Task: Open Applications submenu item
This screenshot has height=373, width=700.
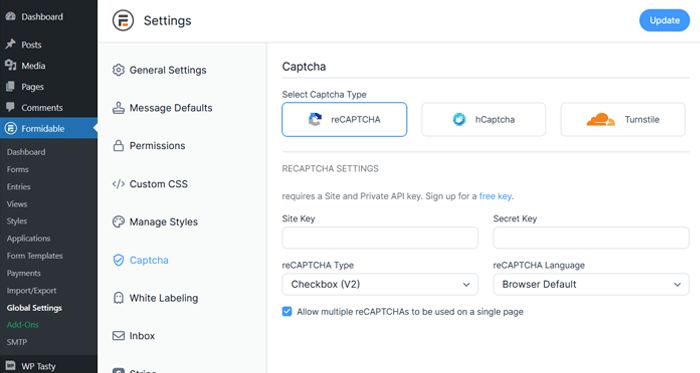Action: (x=29, y=238)
